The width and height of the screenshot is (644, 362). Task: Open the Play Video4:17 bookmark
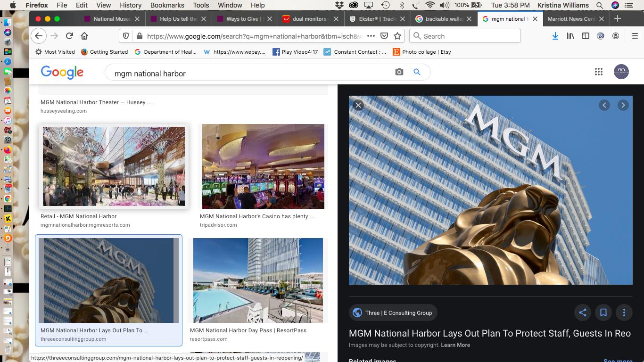pyautogui.click(x=295, y=52)
